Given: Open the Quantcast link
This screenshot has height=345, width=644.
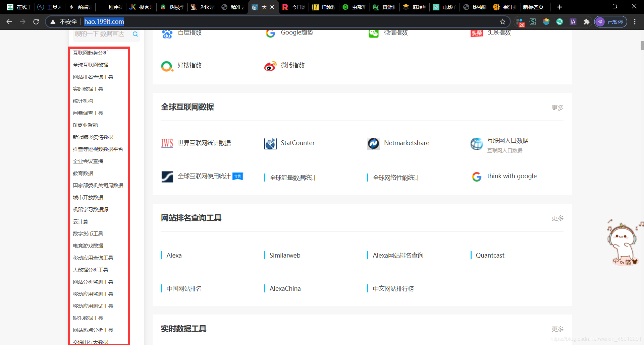Looking at the screenshot, I should point(490,256).
